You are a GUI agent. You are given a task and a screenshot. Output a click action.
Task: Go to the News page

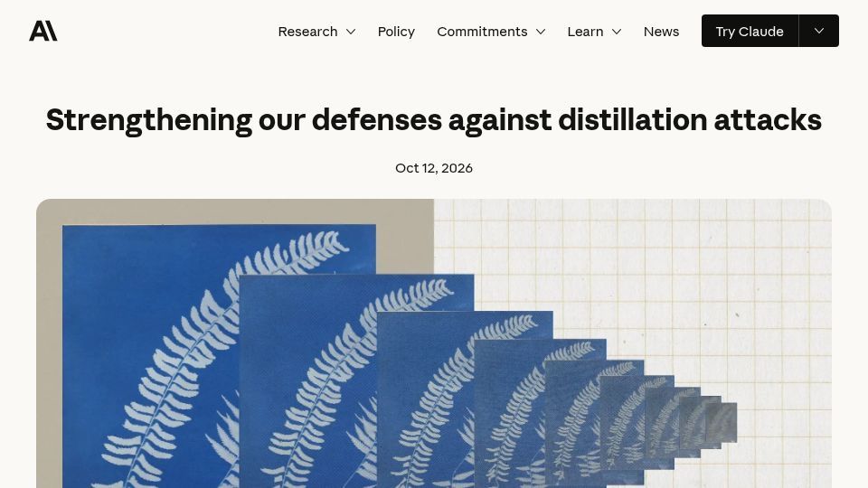(x=661, y=32)
